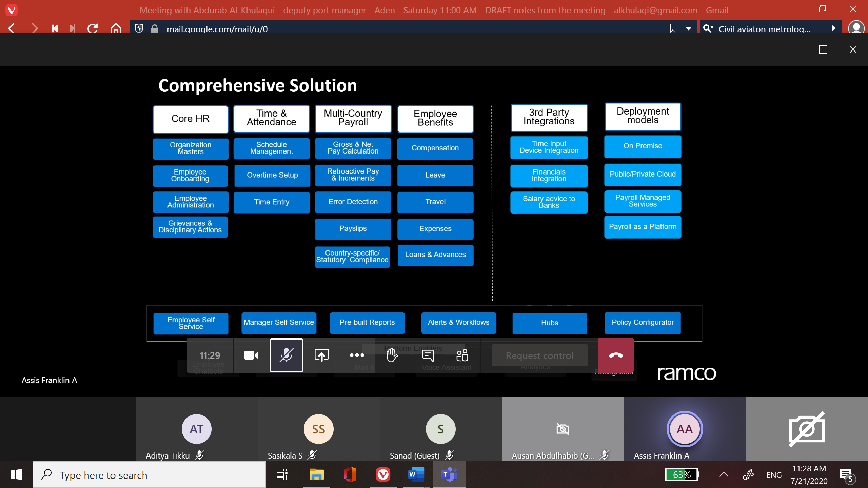Switch to Microsoft Teams in taskbar

tap(450, 474)
